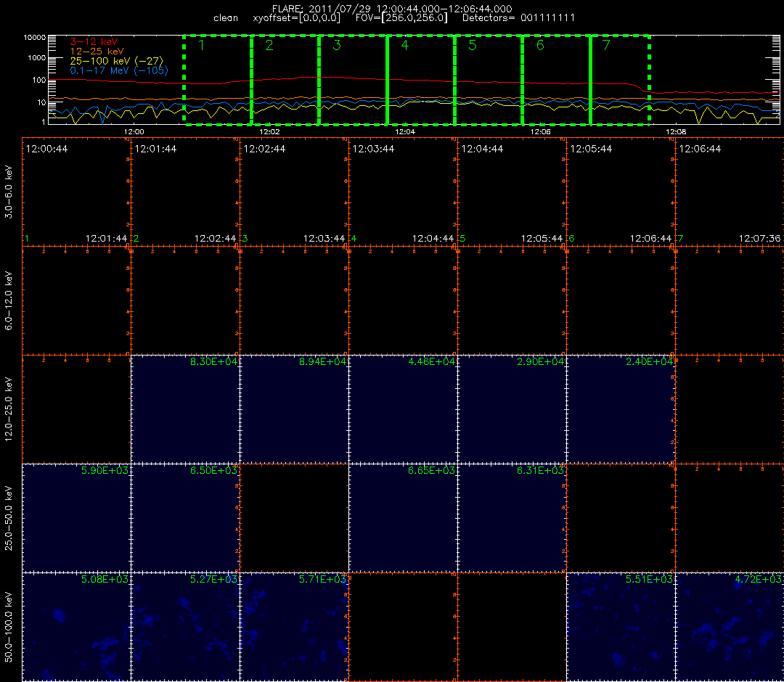Open the image panel labeled 8.30E+04

186,409
